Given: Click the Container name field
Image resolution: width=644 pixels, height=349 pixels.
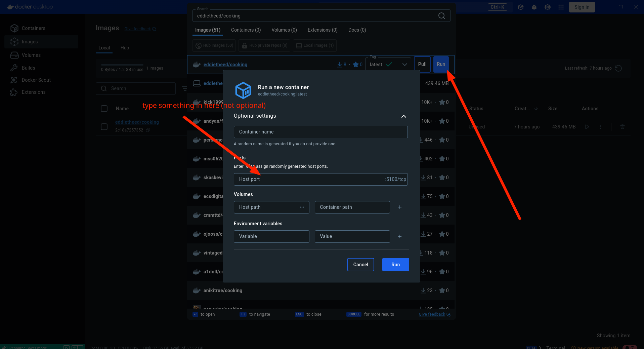Looking at the screenshot, I should pos(320,132).
